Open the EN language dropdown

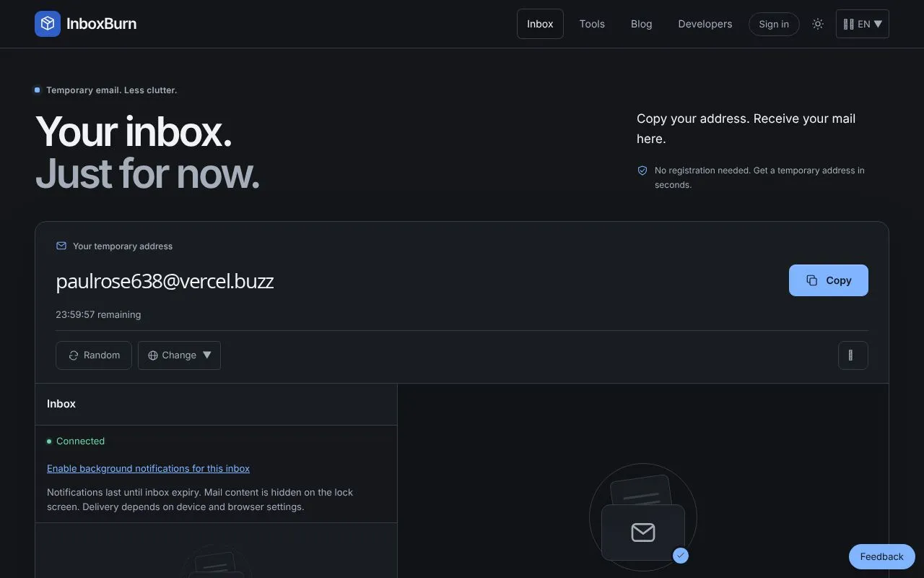click(x=863, y=24)
